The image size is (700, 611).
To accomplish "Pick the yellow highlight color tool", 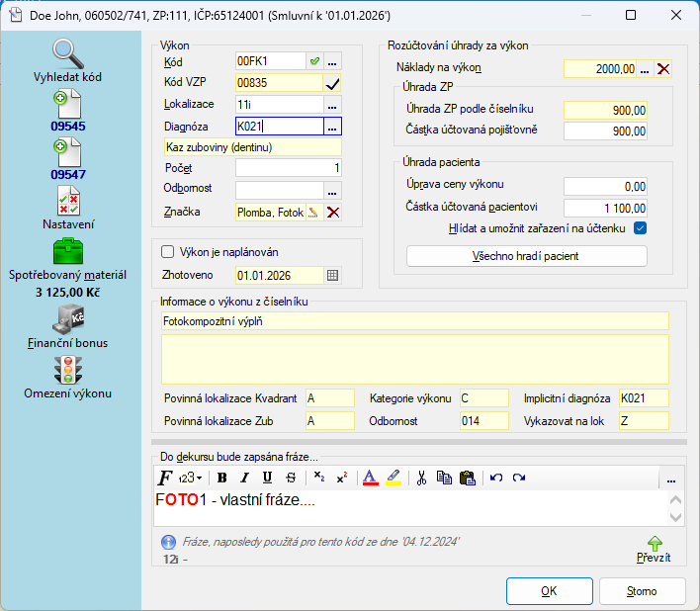I will [x=394, y=478].
